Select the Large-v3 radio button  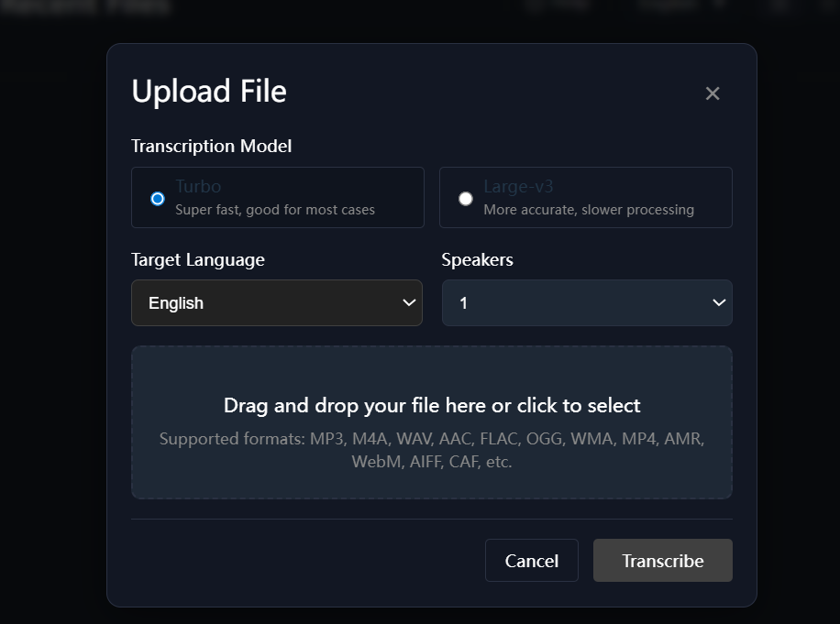point(466,199)
